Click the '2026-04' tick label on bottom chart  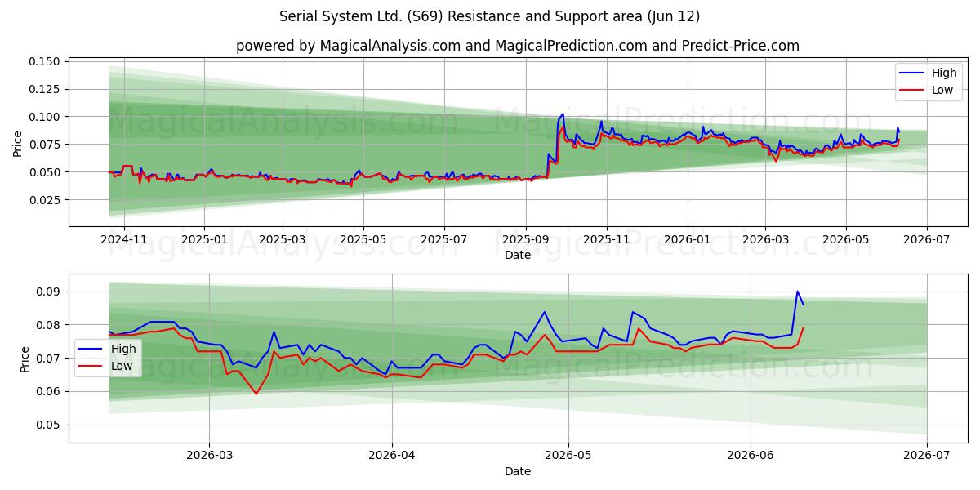[392, 456]
